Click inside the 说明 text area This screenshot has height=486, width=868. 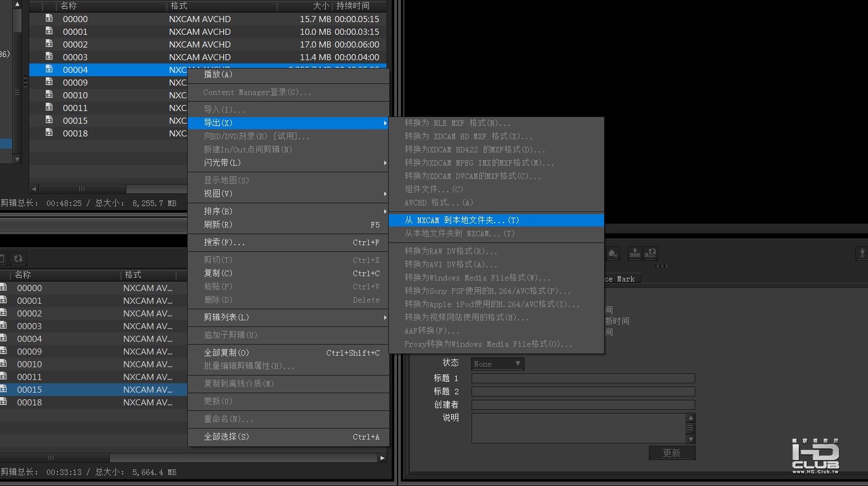click(579, 428)
